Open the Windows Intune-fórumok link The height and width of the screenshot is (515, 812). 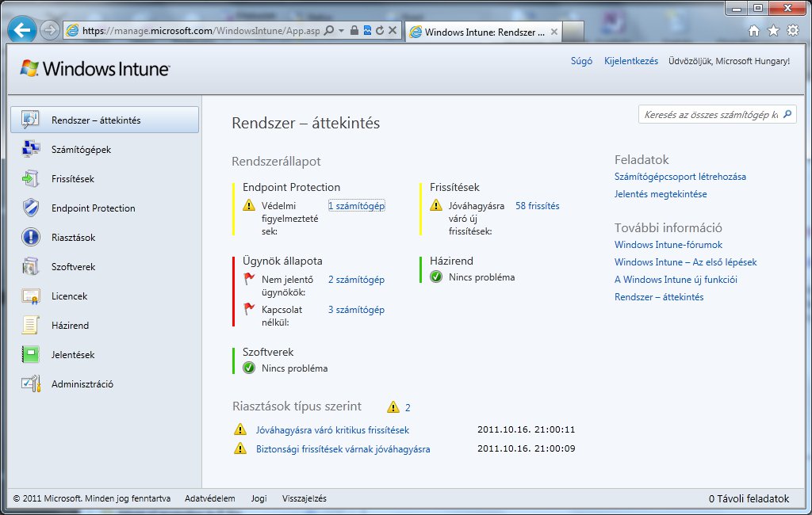pyautogui.click(x=668, y=245)
